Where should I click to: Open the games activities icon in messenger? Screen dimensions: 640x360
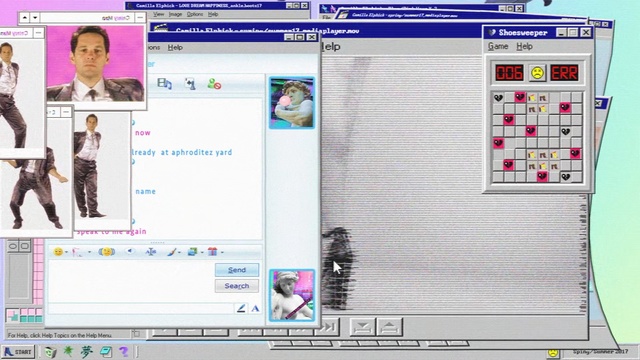[x=190, y=84]
